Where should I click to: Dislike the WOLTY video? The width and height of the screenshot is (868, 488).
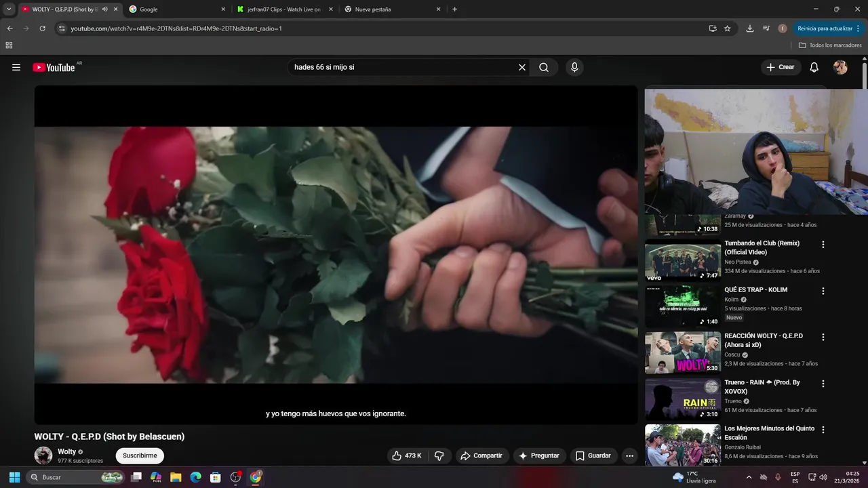pyautogui.click(x=439, y=455)
